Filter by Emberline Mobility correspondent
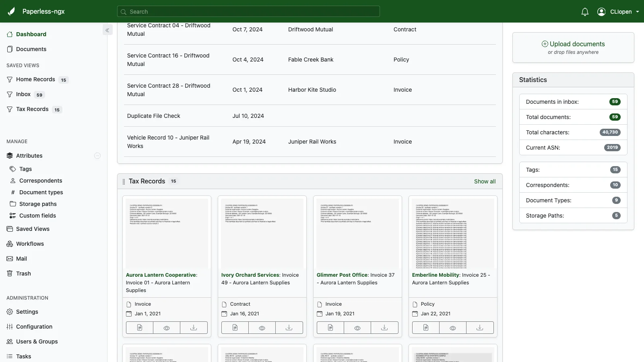This screenshot has width=644, height=362. (x=436, y=275)
